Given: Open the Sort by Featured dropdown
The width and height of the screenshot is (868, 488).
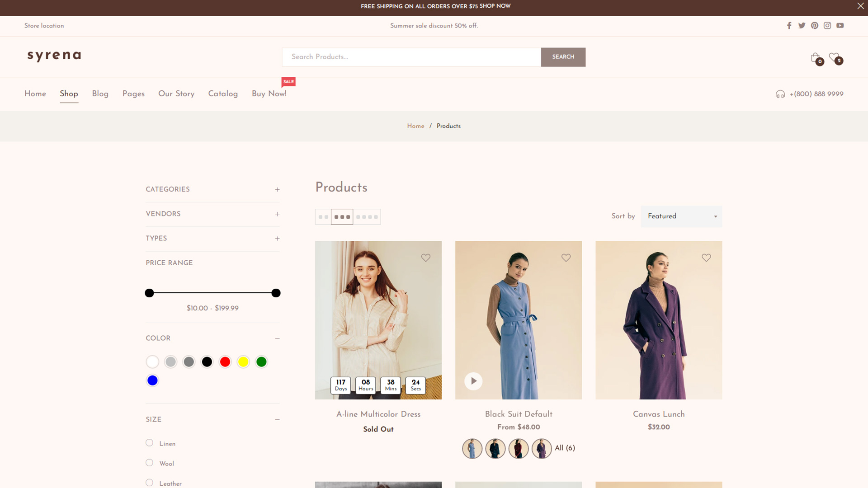Looking at the screenshot, I should (x=681, y=216).
